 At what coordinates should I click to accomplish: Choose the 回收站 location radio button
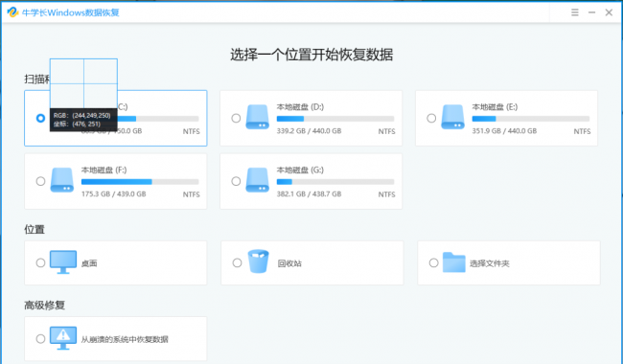click(x=237, y=262)
